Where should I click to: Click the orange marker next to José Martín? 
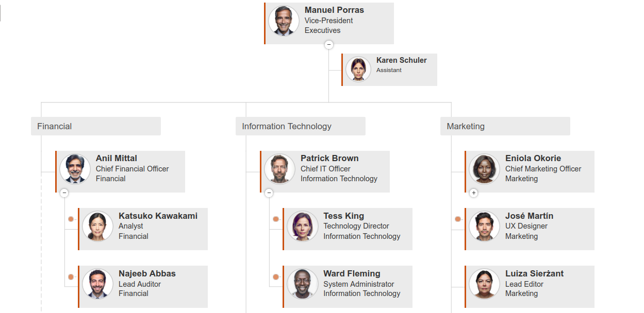(458, 219)
